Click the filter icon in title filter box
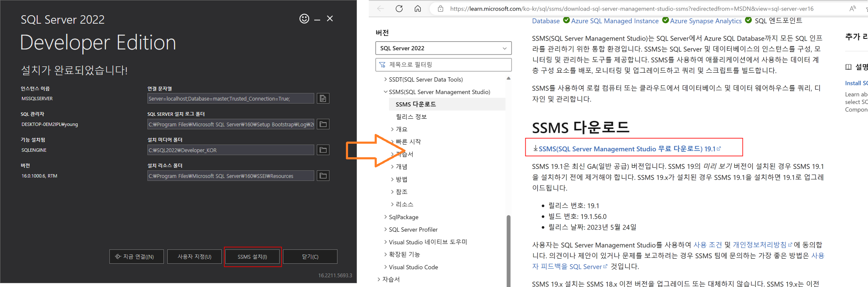Image resolution: width=868 pixels, height=287 pixels. click(x=382, y=65)
